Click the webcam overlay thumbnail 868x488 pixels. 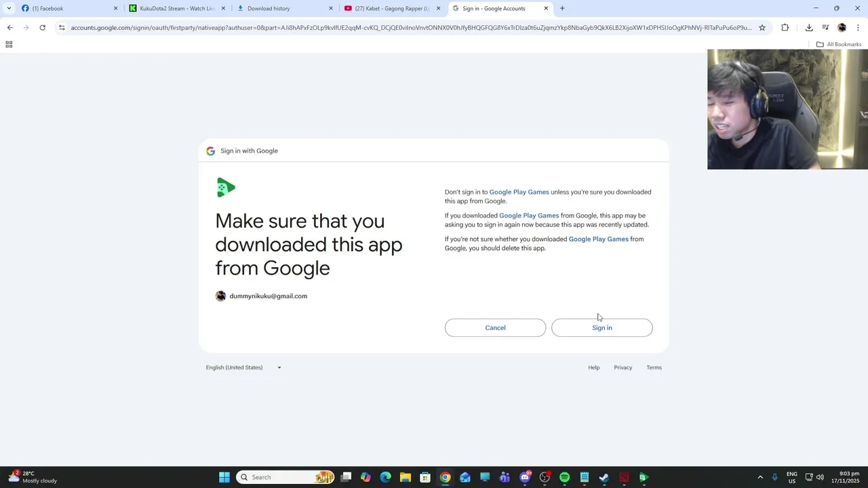click(x=787, y=109)
